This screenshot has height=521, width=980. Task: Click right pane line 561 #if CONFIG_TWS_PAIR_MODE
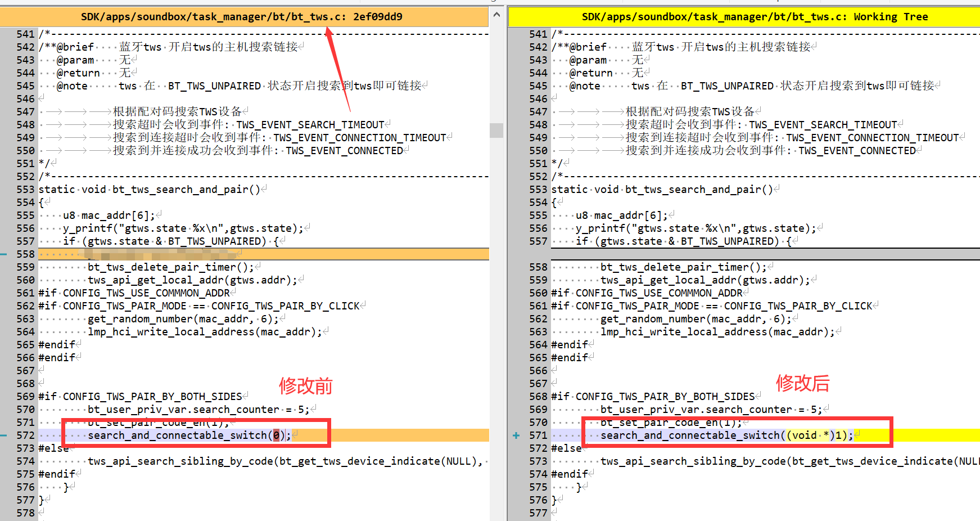[712, 306]
